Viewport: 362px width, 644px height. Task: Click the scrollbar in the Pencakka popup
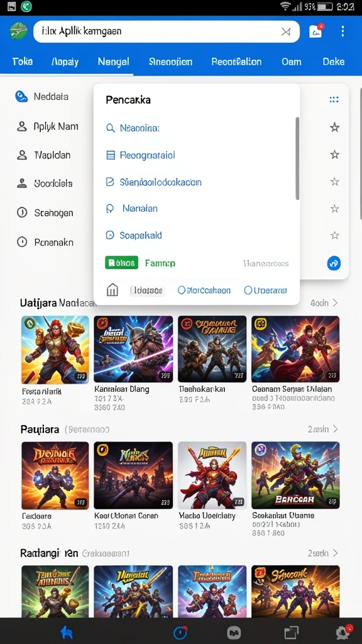pos(297,158)
